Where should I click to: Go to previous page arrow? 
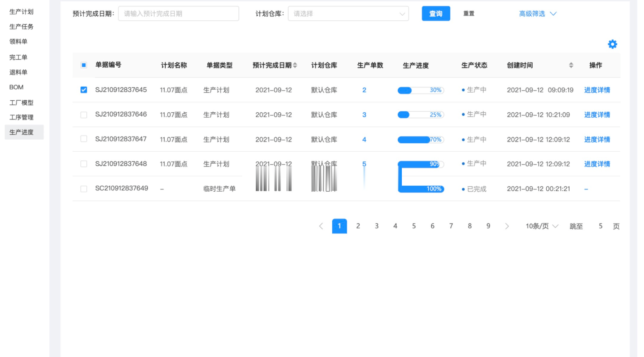tap(321, 226)
